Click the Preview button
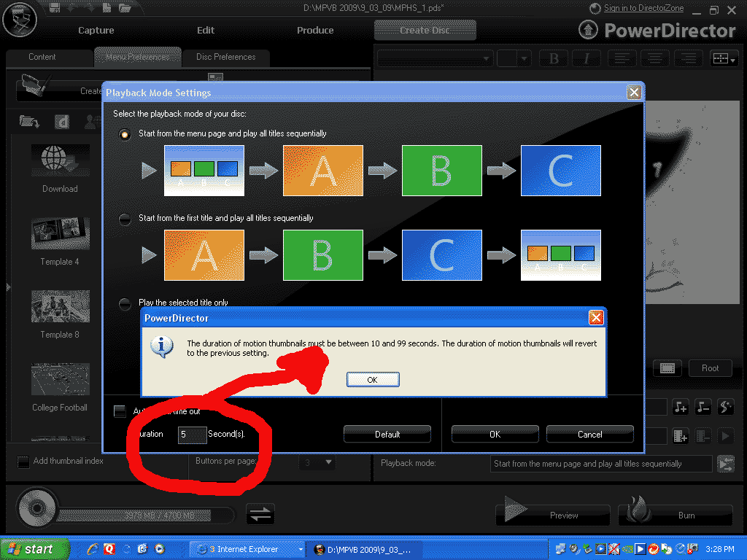 coord(553,516)
